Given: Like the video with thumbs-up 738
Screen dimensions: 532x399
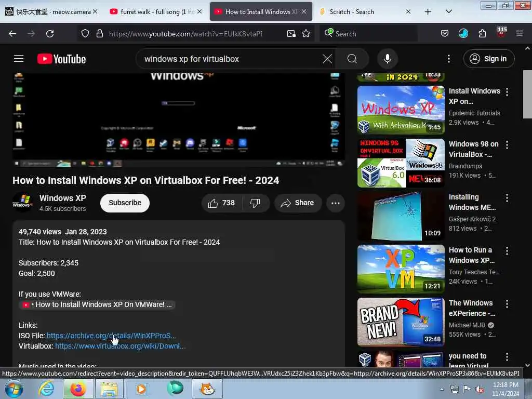Looking at the screenshot, I should (222, 203).
